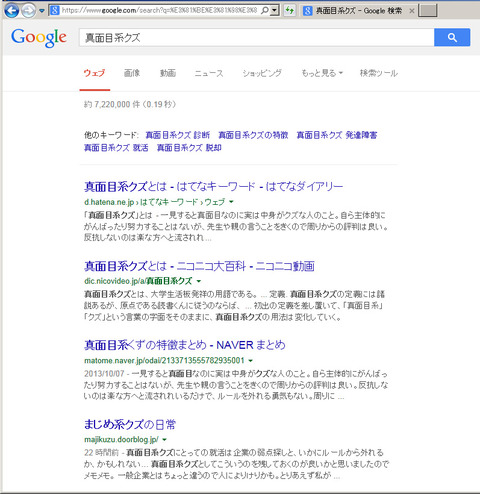Open the はてなキーワード result title link
Image resolution: width=480 pixels, height=494 pixels.
213,186
